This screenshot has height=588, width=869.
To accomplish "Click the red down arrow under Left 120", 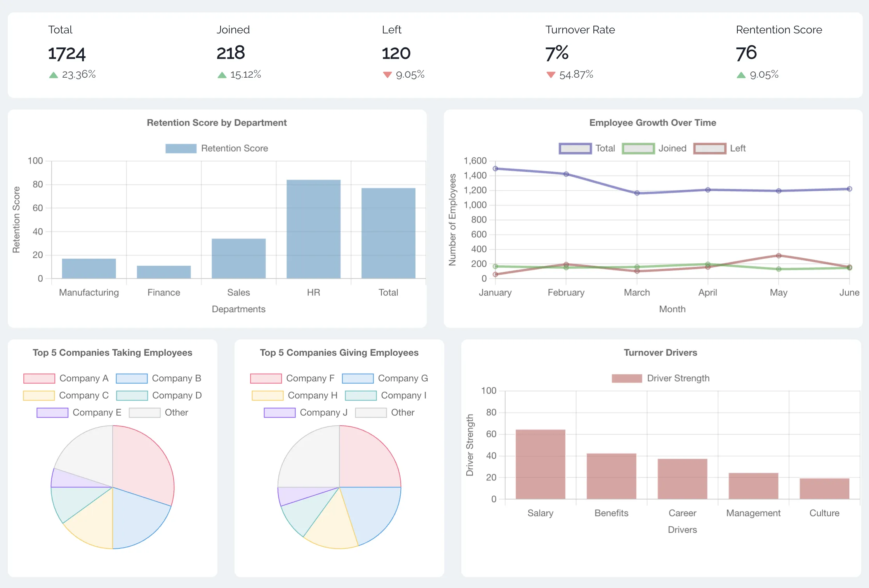I will click(387, 75).
